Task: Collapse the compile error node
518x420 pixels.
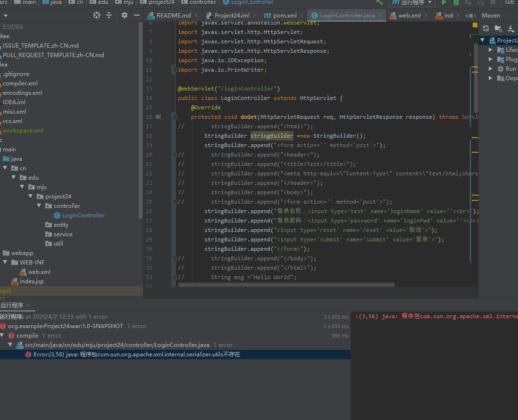Action: [2, 336]
